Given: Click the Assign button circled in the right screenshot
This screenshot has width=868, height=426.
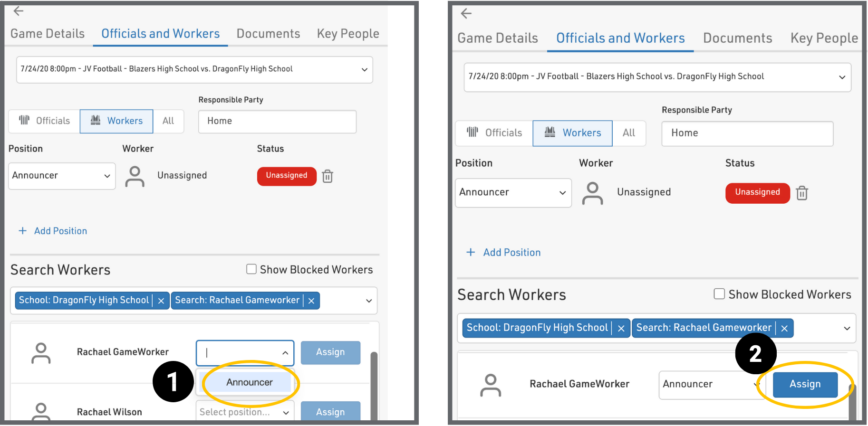Looking at the screenshot, I should click(805, 384).
